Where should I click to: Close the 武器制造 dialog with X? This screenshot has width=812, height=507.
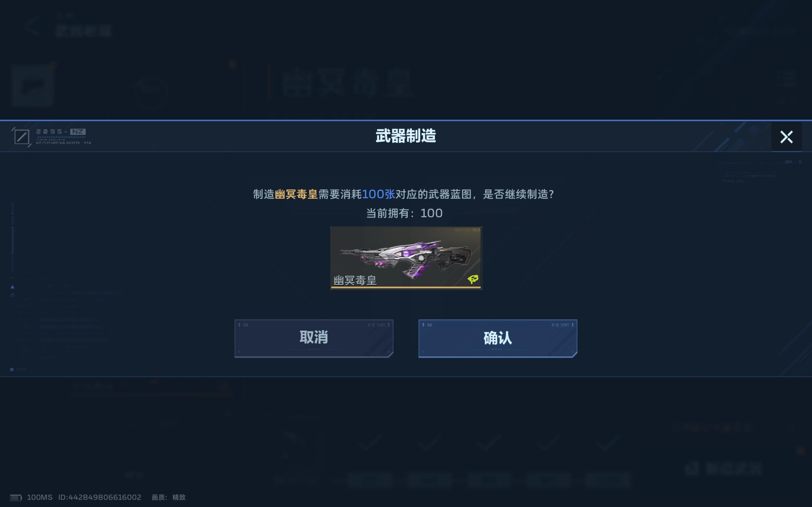pyautogui.click(x=786, y=137)
